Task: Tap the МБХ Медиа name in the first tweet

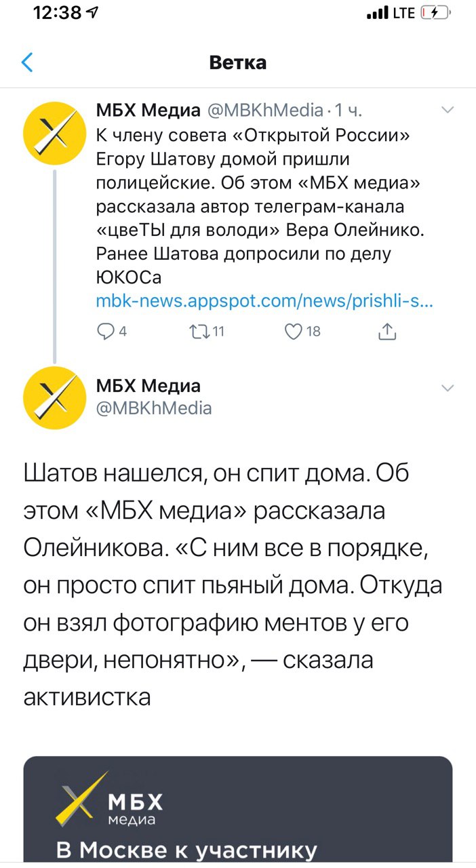Action: 148,110
